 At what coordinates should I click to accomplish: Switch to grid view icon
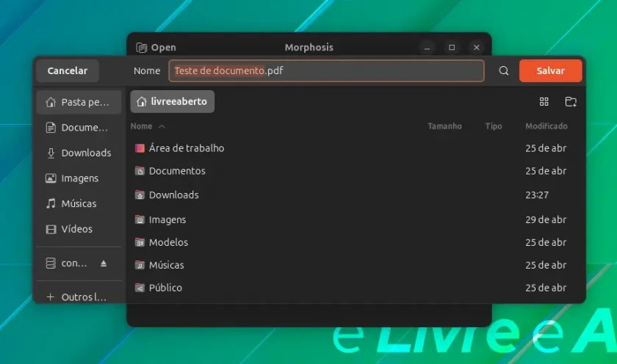pos(544,102)
